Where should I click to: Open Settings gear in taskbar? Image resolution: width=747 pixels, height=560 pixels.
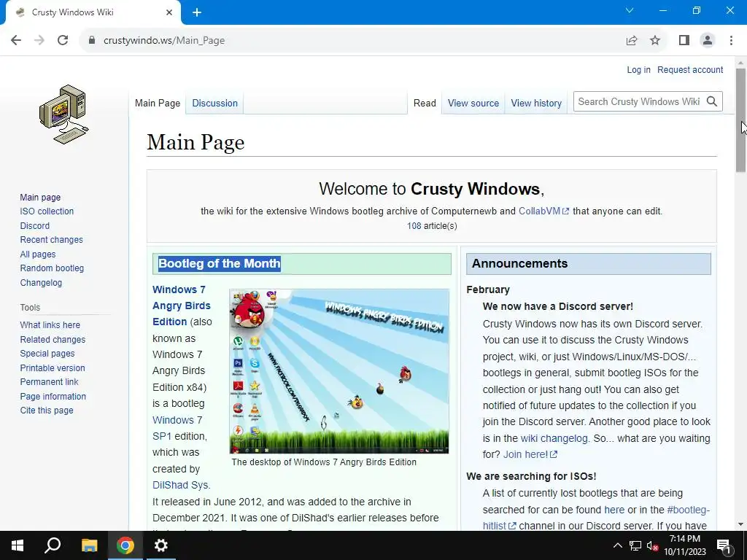click(161, 545)
